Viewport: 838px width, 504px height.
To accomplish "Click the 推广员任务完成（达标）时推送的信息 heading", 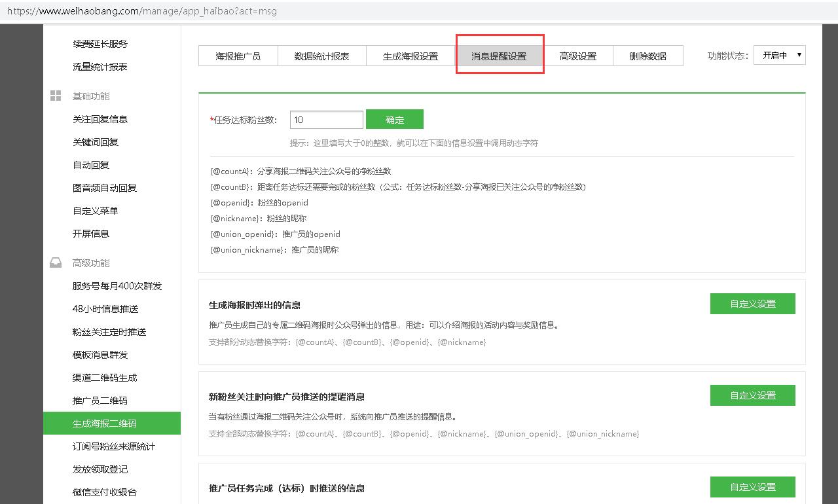I will [287, 488].
